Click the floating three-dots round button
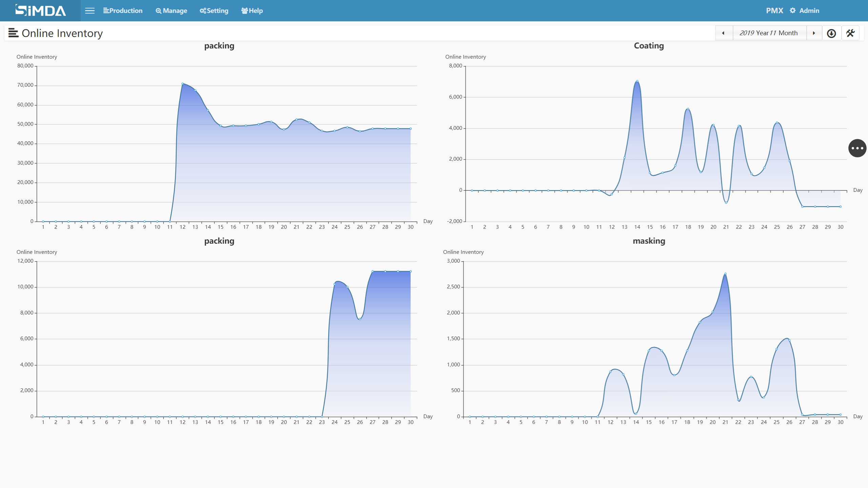 pos(857,148)
